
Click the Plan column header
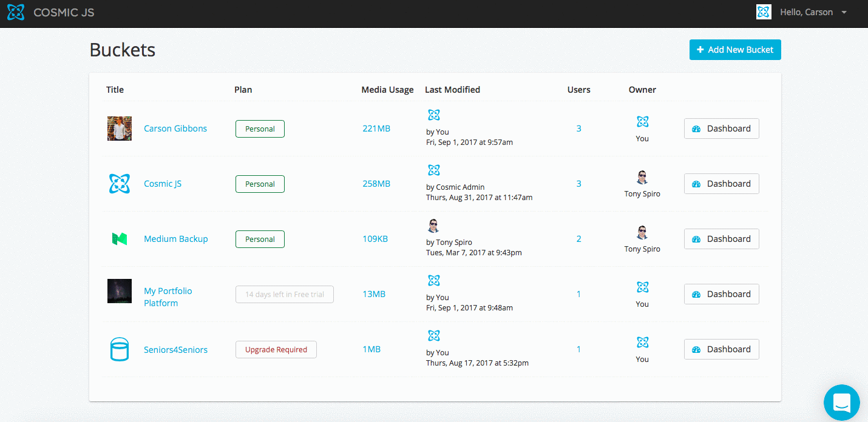[243, 90]
